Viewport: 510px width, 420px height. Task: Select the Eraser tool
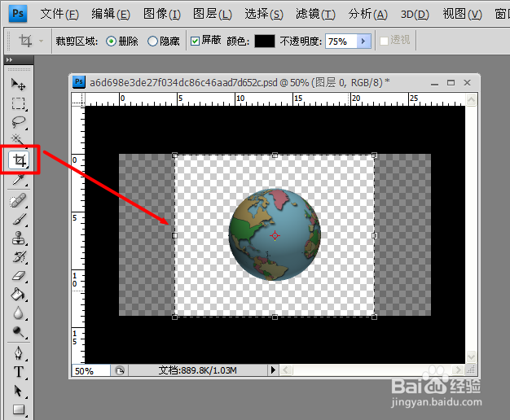(18, 276)
